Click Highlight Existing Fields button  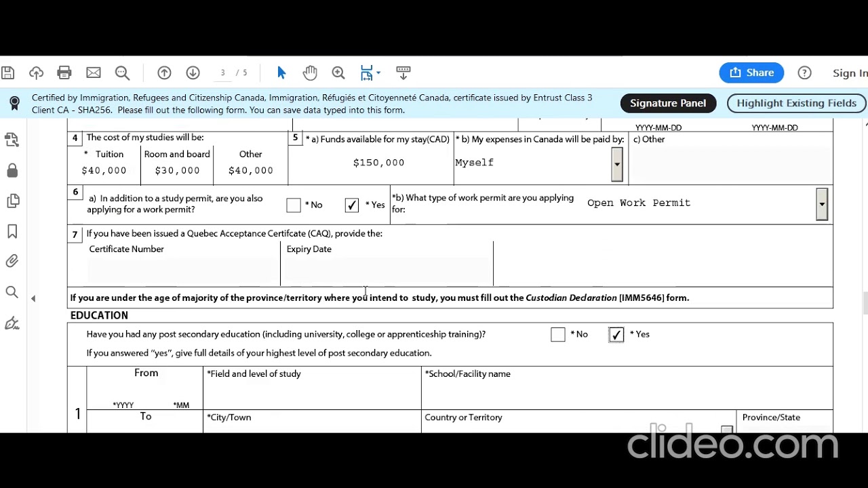point(796,103)
